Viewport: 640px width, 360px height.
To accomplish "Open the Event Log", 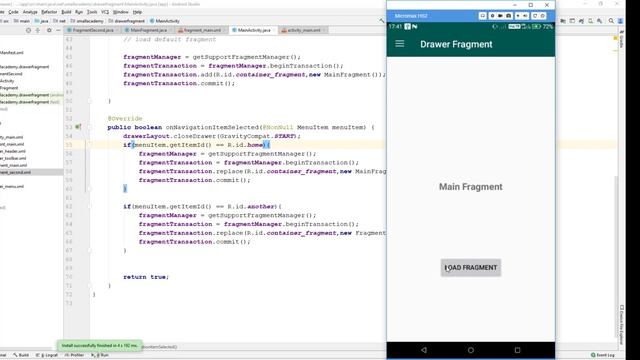I will click(x=603, y=355).
